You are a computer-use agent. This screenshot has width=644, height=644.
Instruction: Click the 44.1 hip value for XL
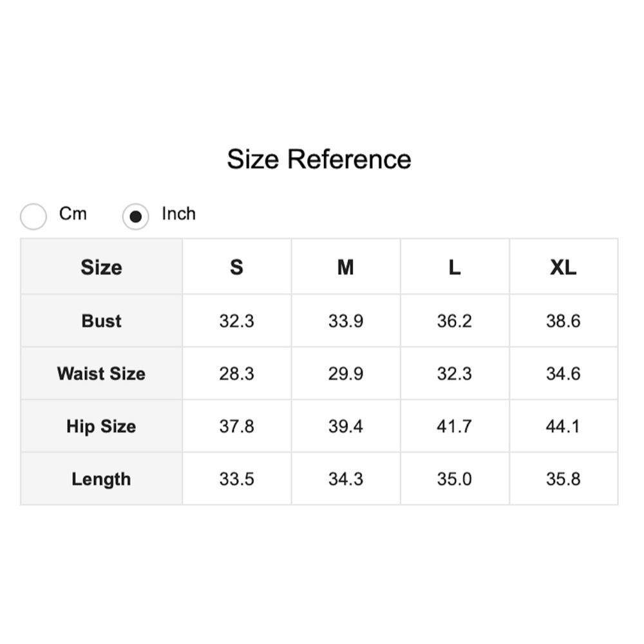pyautogui.click(x=563, y=426)
